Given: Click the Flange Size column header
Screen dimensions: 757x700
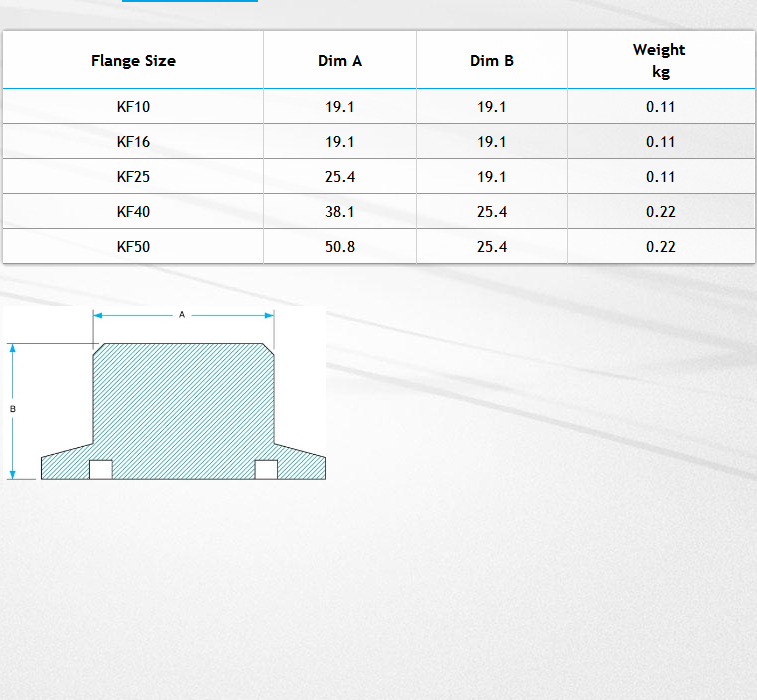Looking at the screenshot, I should [x=133, y=60].
